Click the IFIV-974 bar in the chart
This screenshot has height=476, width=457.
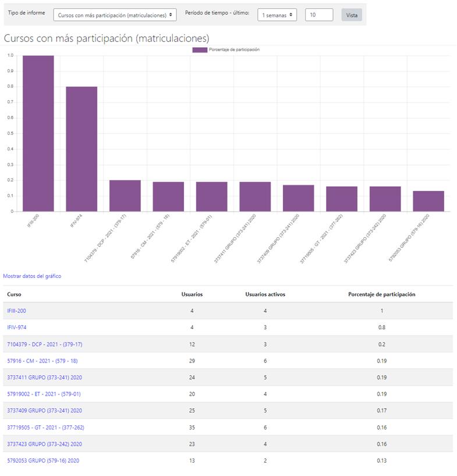tap(82, 149)
